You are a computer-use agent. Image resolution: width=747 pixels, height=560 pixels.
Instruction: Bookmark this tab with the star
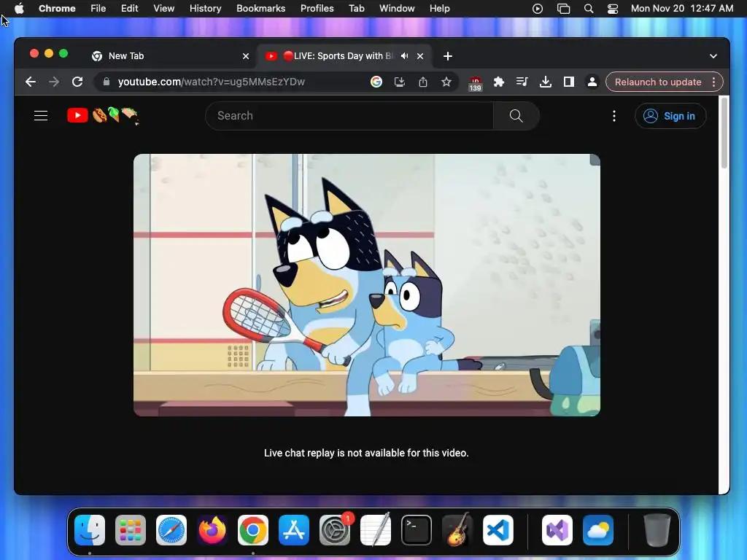tap(446, 82)
